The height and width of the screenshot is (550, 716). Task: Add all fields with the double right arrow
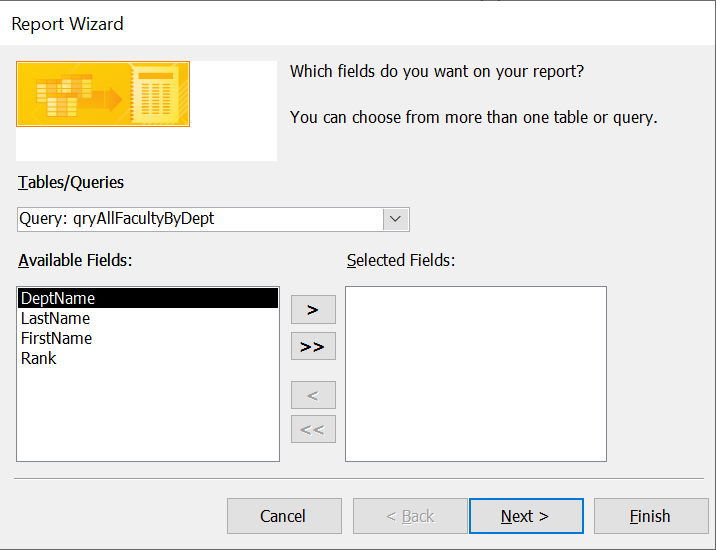[313, 346]
